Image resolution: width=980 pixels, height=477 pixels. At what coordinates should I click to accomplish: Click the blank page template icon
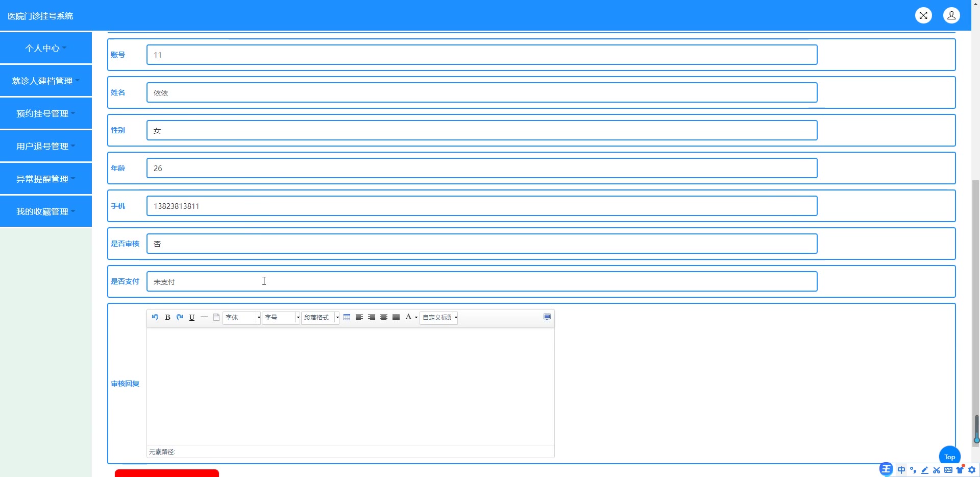point(216,317)
